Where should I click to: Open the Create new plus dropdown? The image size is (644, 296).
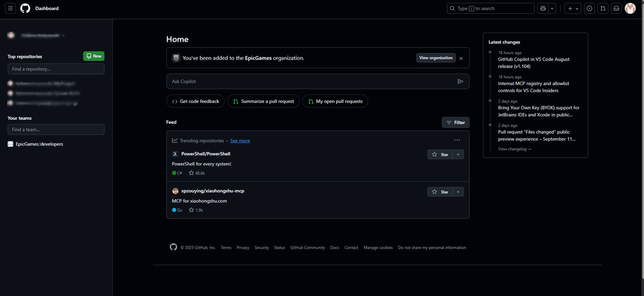[x=573, y=9]
